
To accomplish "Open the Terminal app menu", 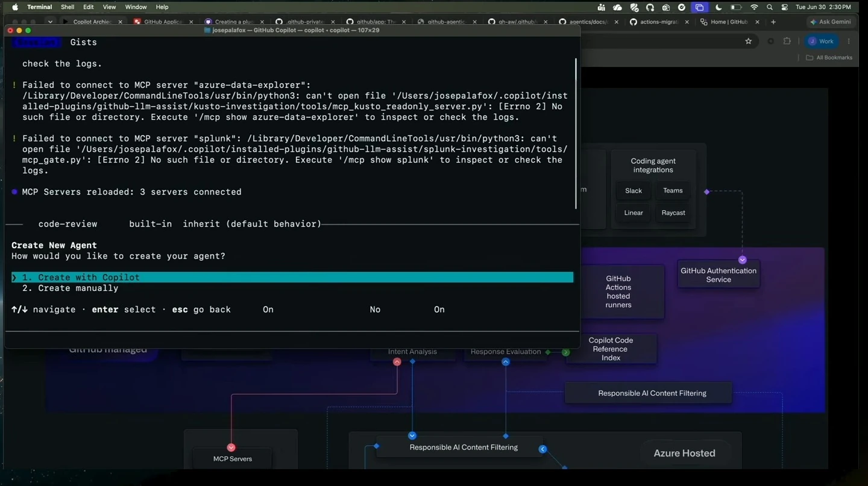I will pyautogui.click(x=40, y=7).
